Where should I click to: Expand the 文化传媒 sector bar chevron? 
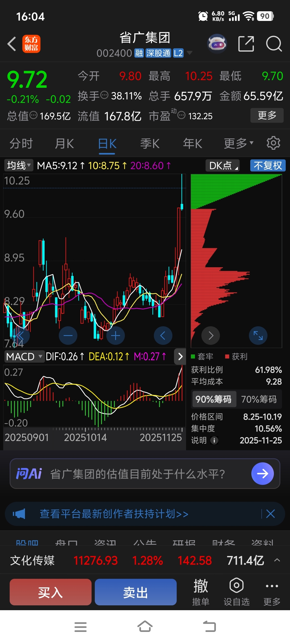[277, 560]
